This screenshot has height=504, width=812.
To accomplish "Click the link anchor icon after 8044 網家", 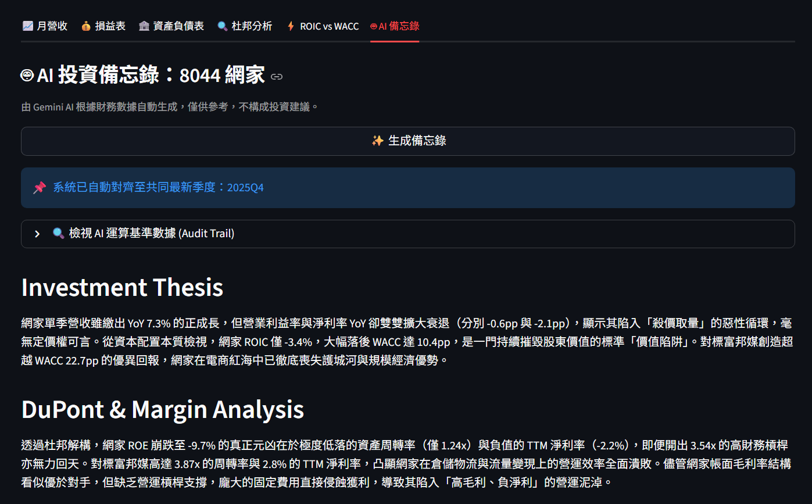I will click(x=277, y=76).
